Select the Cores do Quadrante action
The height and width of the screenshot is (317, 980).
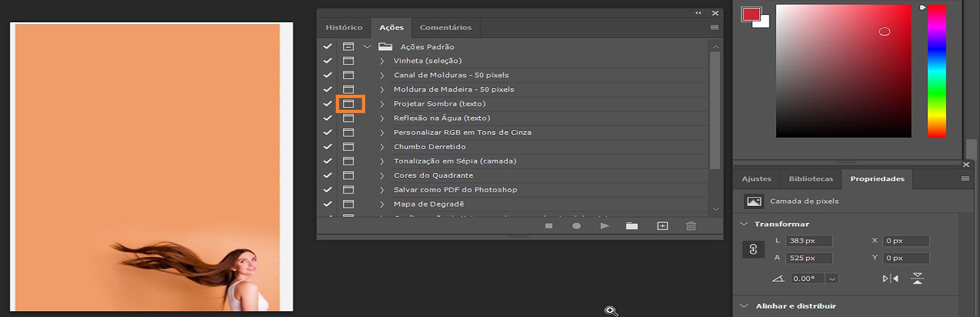click(433, 175)
